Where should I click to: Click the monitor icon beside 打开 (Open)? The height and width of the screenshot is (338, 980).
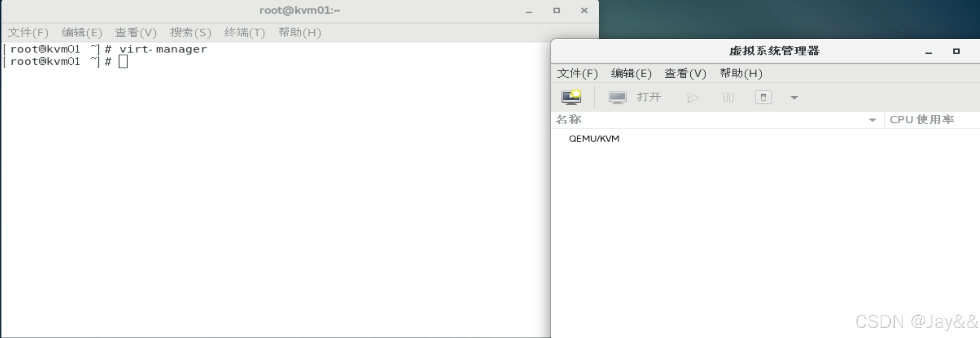click(617, 98)
